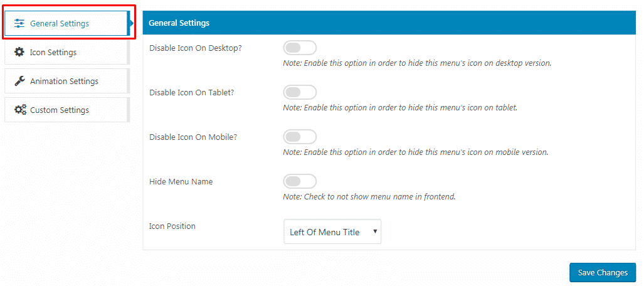The image size is (644, 286).
Task: Click the 'Disable Icon On Desktop?' label
Action: [196, 48]
